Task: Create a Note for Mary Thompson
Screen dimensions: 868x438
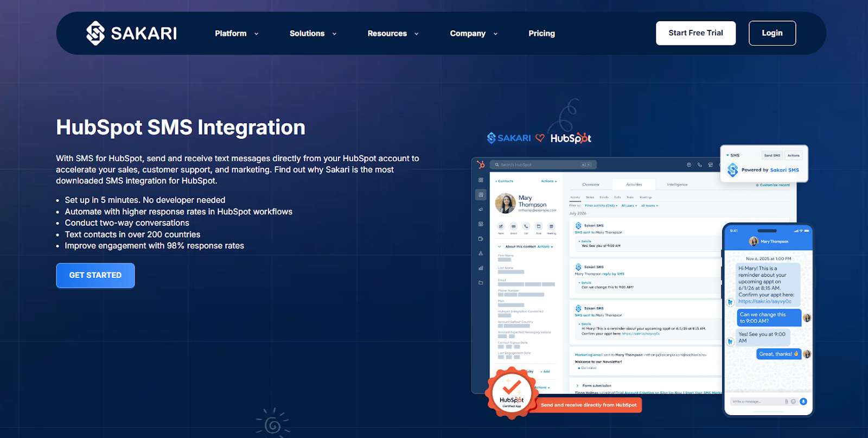Action: 501,226
